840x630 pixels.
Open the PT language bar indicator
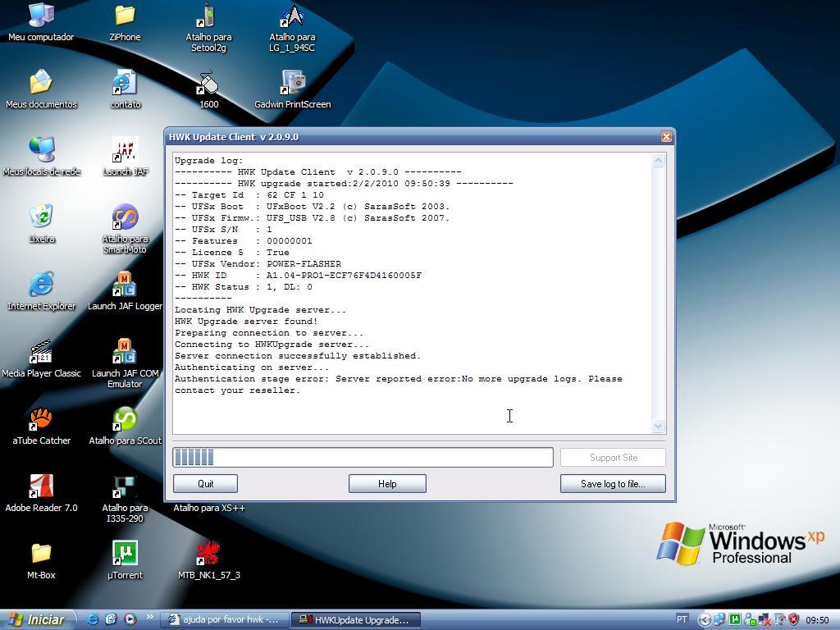pyautogui.click(x=682, y=620)
